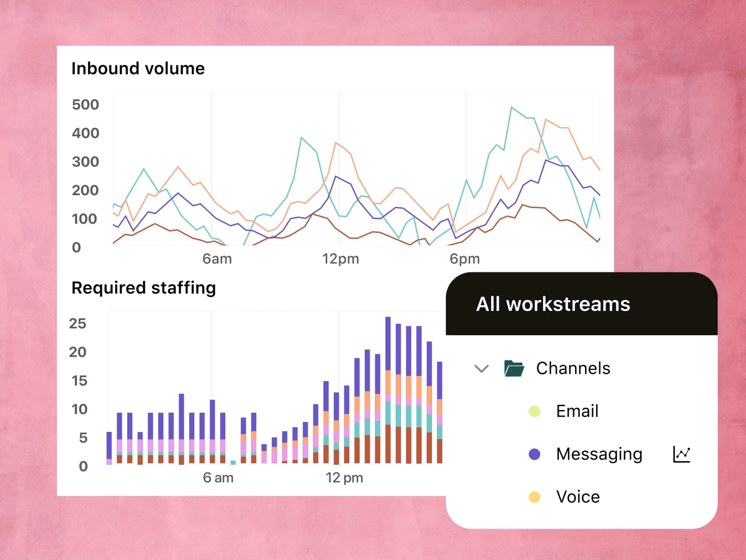Click the All workstreams header
The height and width of the screenshot is (560, 746).
coord(582,304)
